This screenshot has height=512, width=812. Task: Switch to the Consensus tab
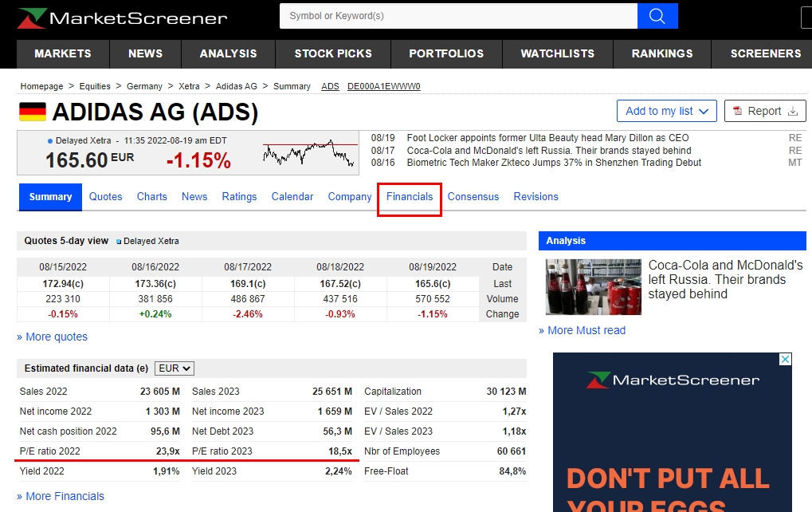tap(473, 197)
